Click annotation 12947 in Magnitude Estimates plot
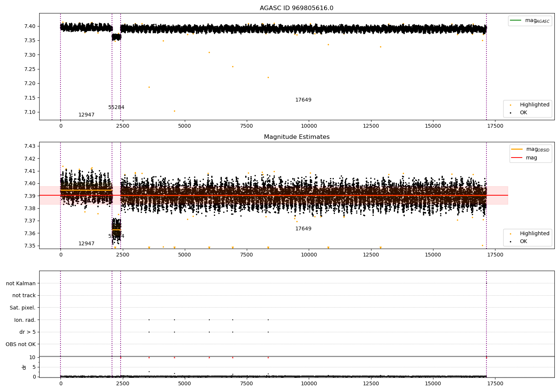The image size is (560, 392). pyautogui.click(x=86, y=244)
